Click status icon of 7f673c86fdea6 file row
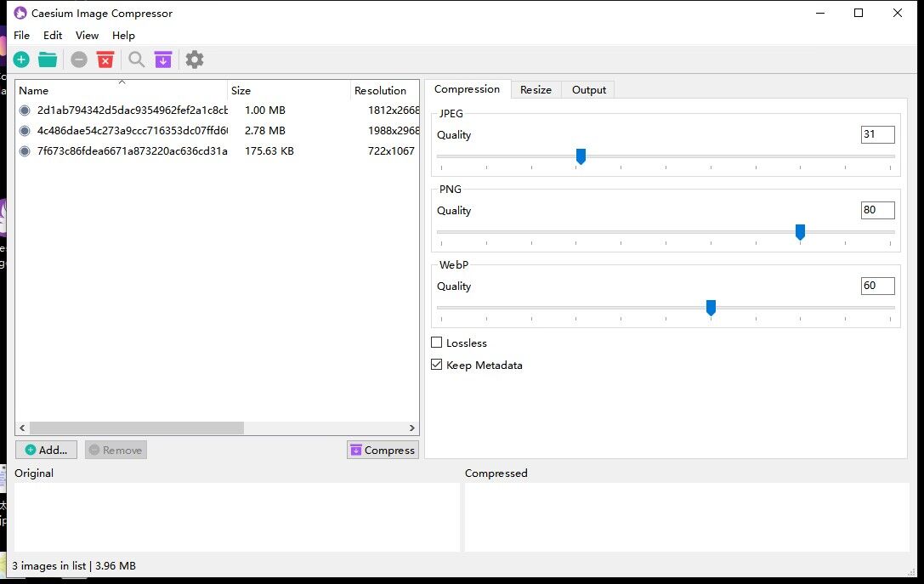 (25, 151)
